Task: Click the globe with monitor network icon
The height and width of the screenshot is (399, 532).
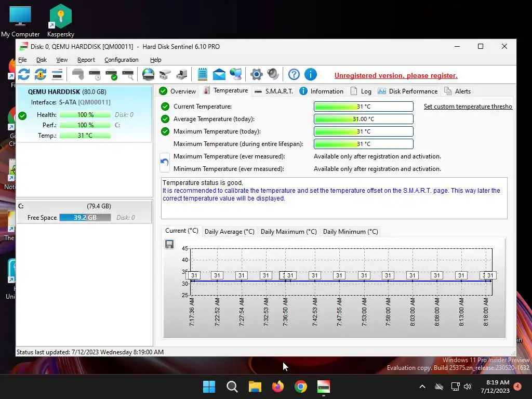Action: pyautogui.click(x=236, y=74)
